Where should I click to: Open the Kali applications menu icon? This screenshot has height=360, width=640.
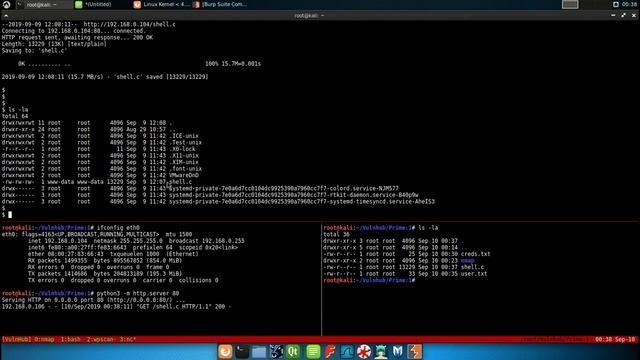pyautogui.click(x=7, y=4)
